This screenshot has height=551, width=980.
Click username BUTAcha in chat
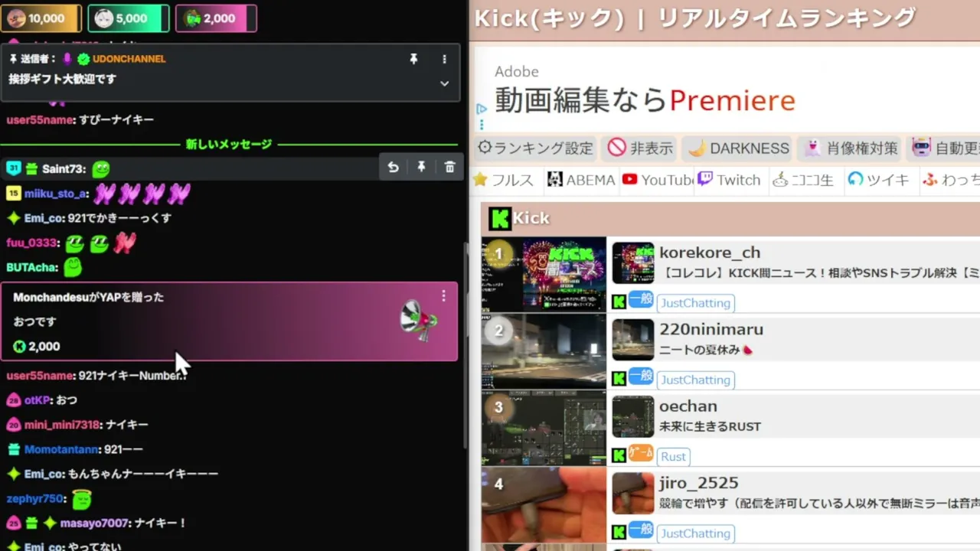[31, 267]
